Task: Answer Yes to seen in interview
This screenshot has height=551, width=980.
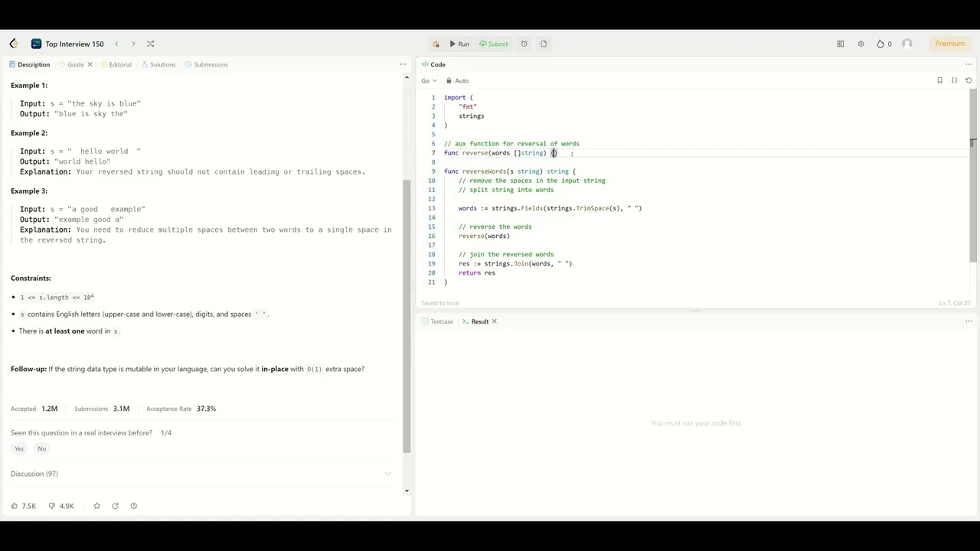Action: tap(19, 448)
